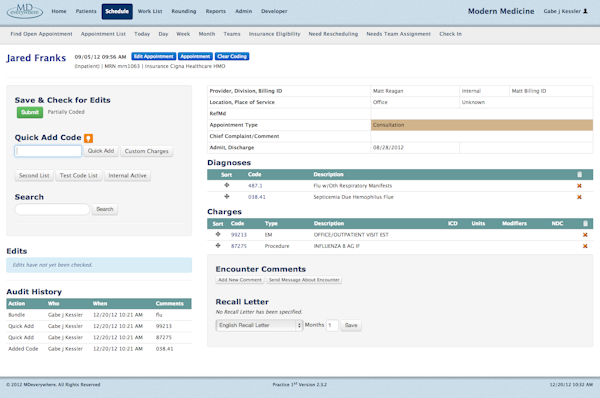600x398 pixels.
Task: Select the Test Code List button
Action: tap(79, 176)
